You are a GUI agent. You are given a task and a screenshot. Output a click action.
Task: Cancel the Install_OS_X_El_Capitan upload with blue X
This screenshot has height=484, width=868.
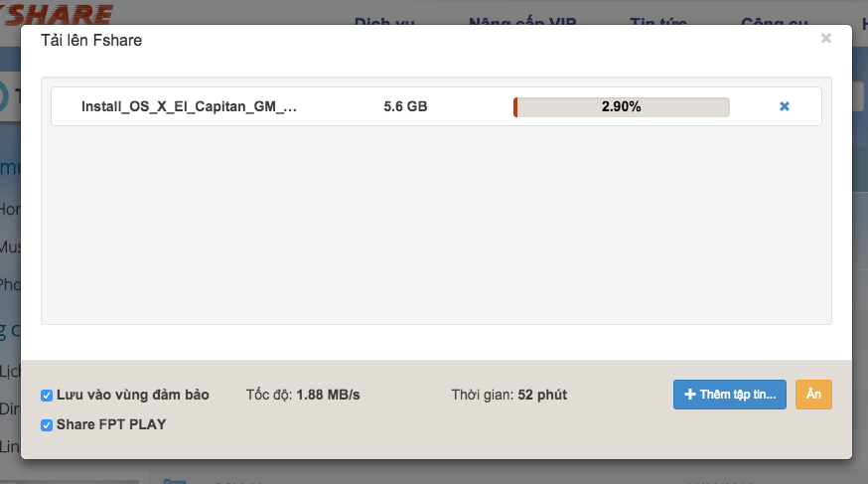click(x=785, y=106)
